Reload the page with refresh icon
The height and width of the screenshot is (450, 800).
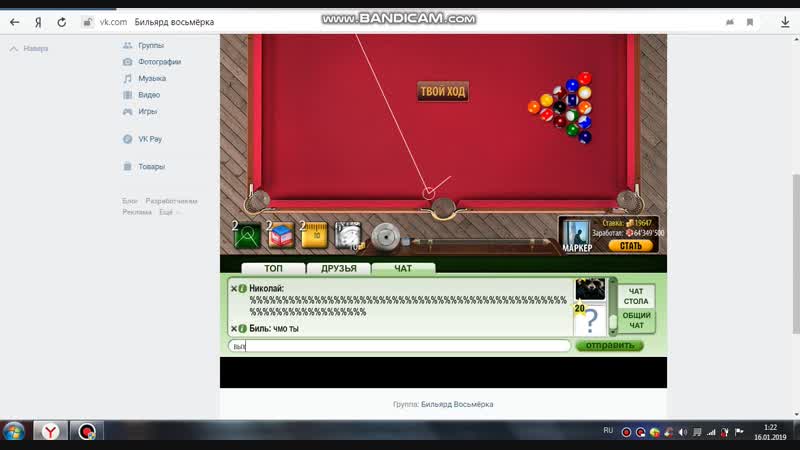click(x=62, y=22)
